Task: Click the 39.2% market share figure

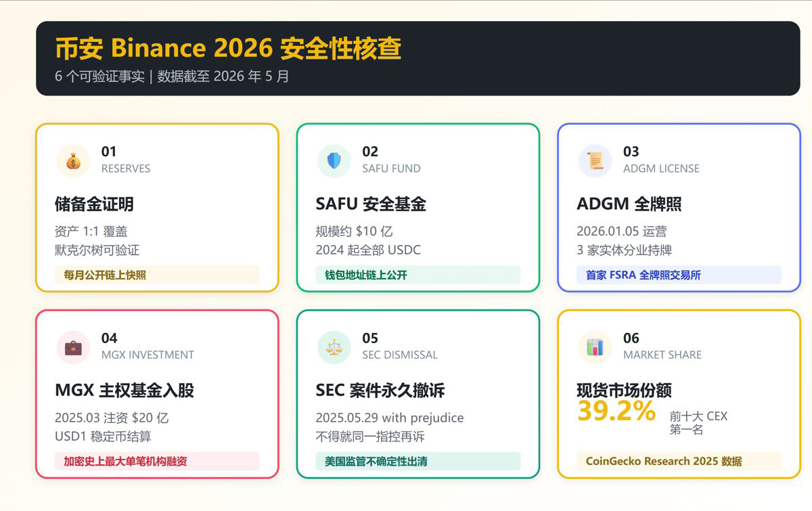Action: [616, 411]
